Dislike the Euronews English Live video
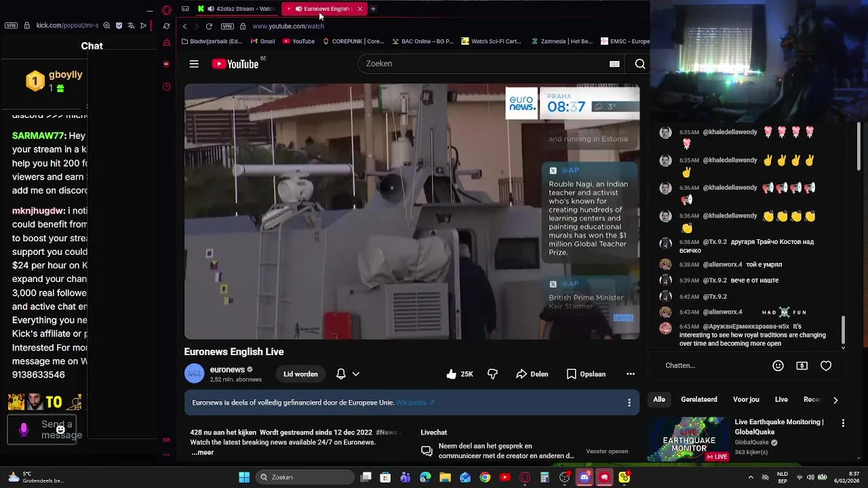This screenshot has width=868, height=488. 492,374
